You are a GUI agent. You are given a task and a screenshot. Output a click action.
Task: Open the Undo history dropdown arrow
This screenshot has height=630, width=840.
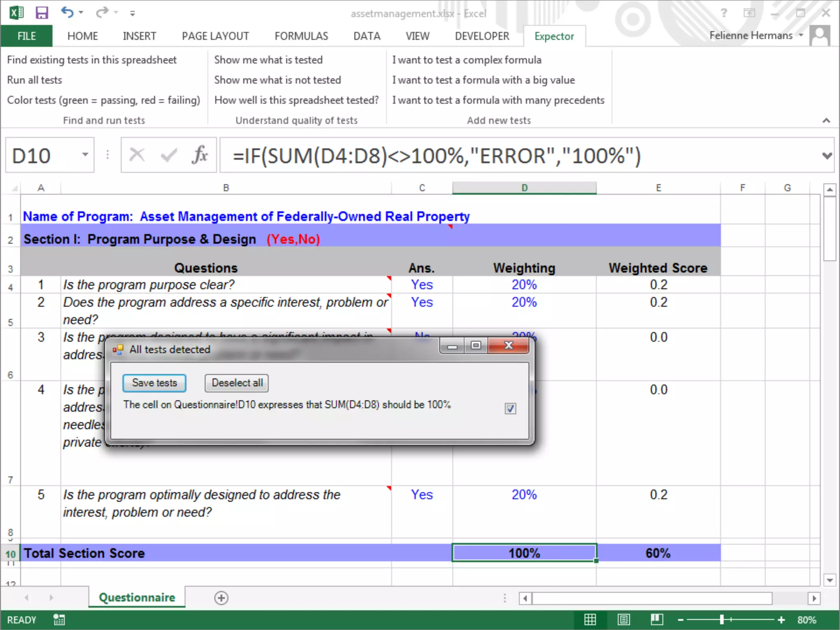tap(81, 13)
